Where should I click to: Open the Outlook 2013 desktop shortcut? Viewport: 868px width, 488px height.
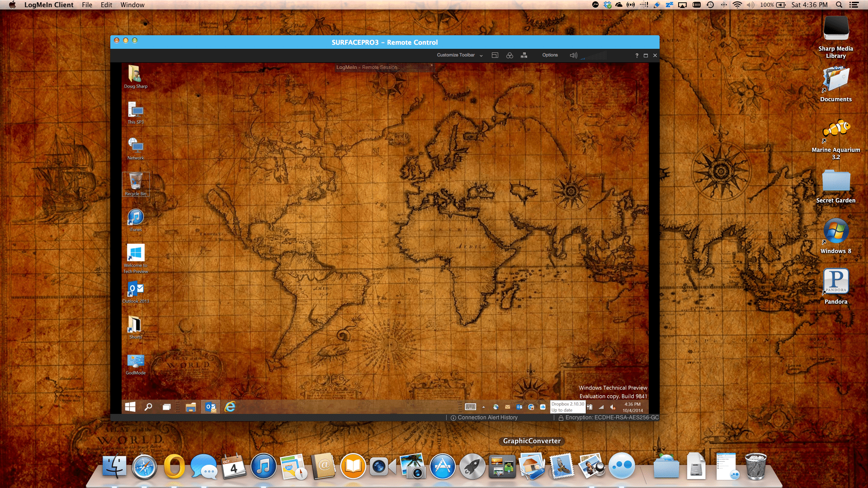pyautogui.click(x=136, y=292)
